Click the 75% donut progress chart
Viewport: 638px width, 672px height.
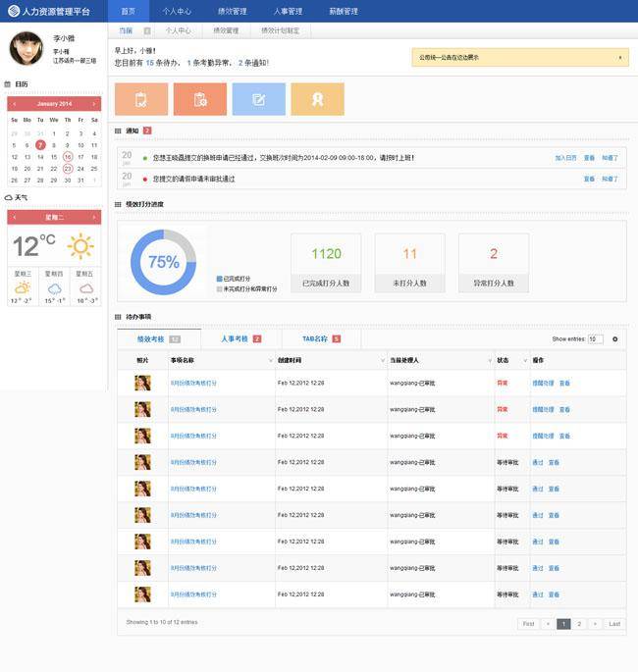(163, 262)
